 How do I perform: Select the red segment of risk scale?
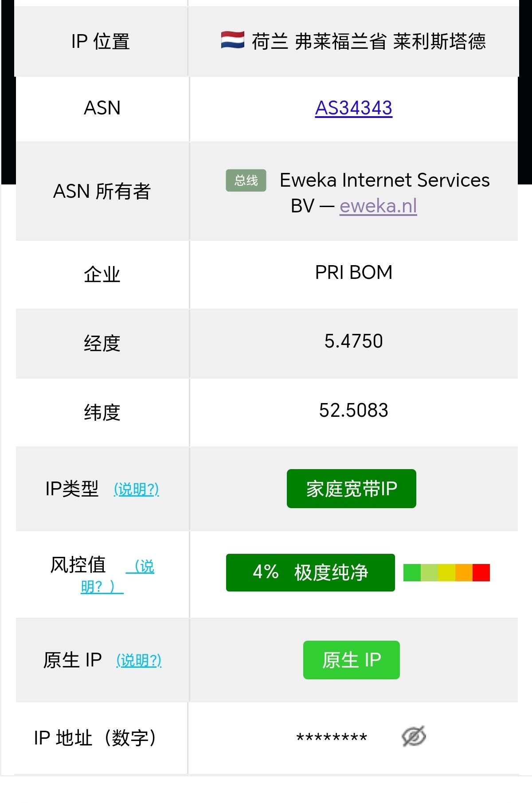[481, 572]
